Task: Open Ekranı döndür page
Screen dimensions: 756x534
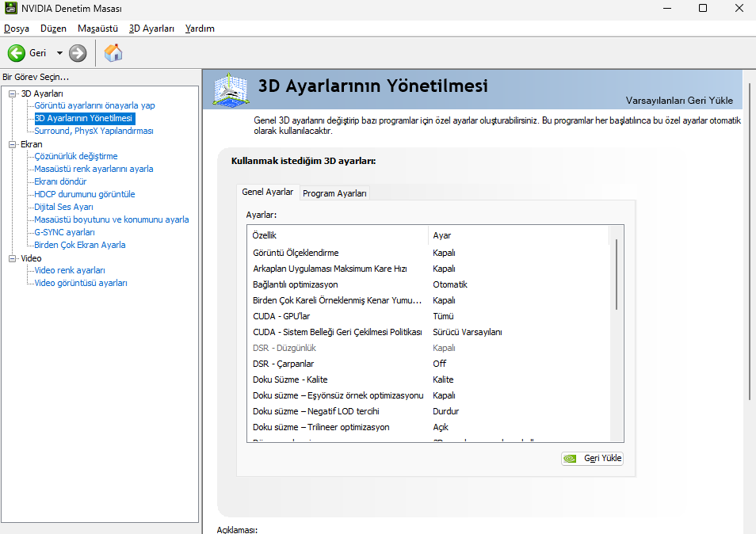Action: point(60,181)
